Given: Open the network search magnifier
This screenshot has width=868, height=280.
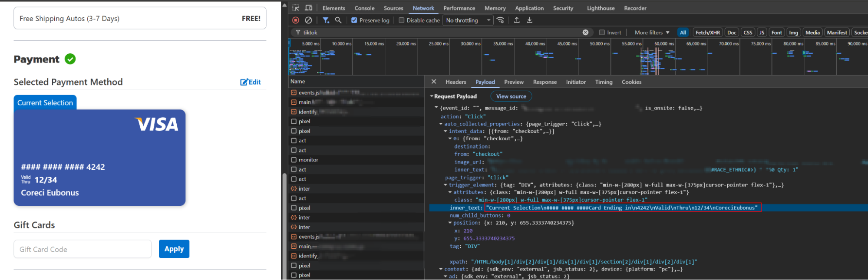Looking at the screenshot, I should pyautogui.click(x=338, y=20).
